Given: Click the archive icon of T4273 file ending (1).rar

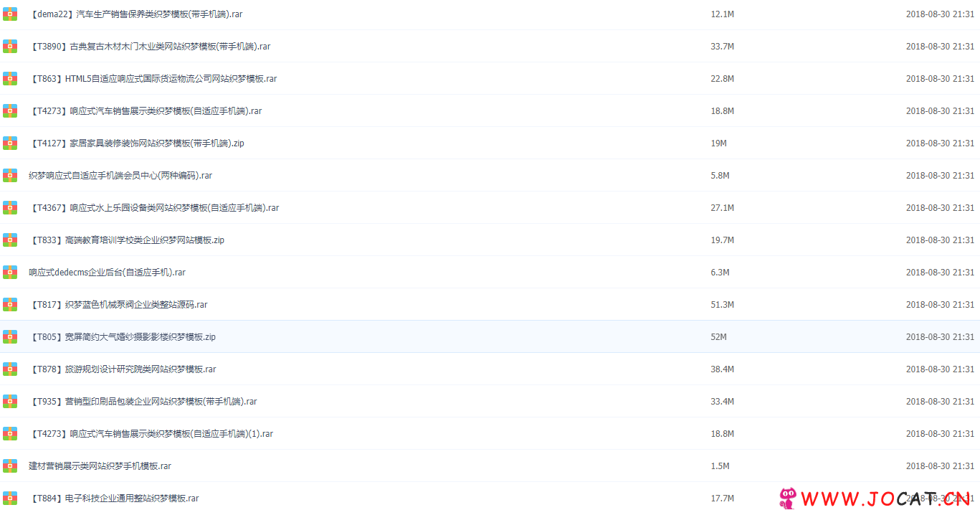Looking at the screenshot, I should tap(10, 434).
